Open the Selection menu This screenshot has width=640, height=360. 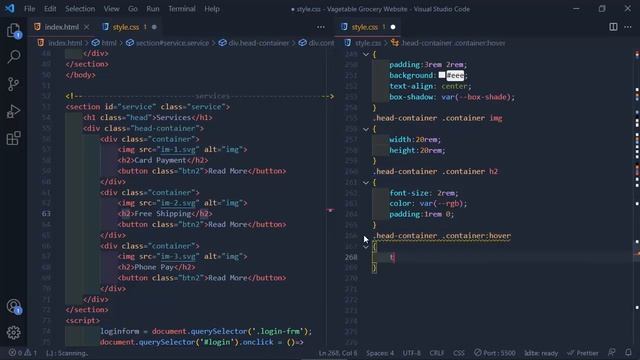coord(80,9)
